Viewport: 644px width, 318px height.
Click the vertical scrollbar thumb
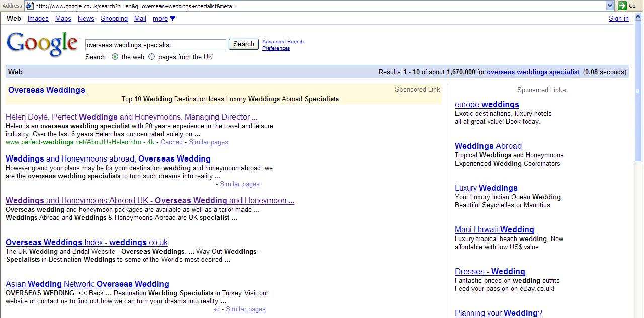[x=639, y=91]
